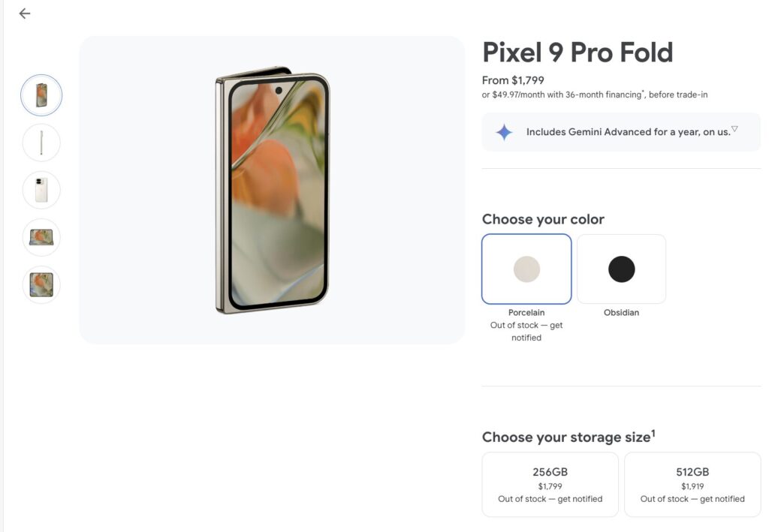769x532 pixels.
Task: Click the Pixel 9 Pro Fold title
Action: 577,53
